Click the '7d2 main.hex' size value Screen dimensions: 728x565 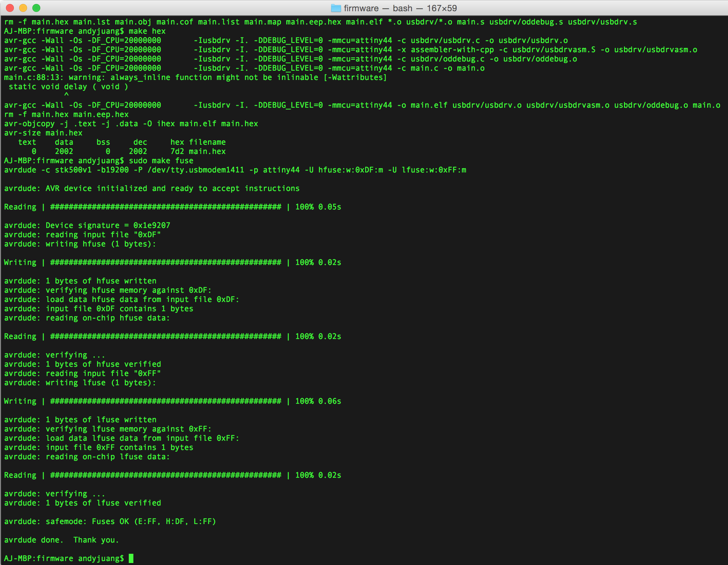[x=198, y=151]
